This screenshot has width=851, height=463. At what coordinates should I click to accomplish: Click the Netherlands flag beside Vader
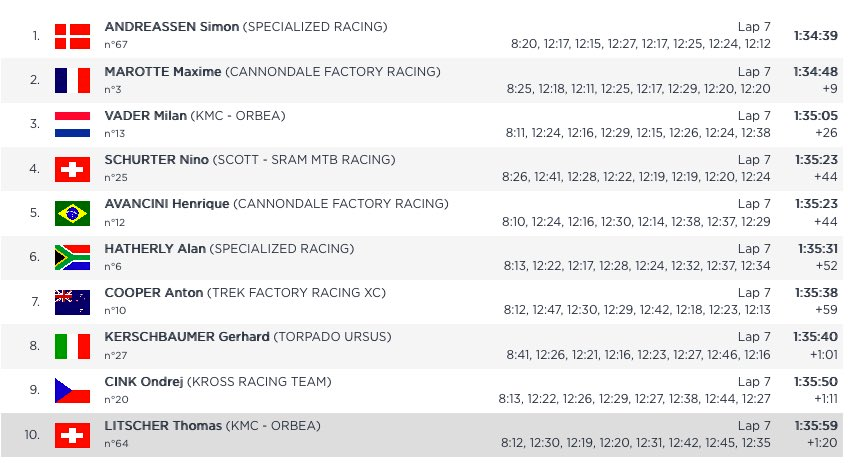[x=72, y=124]
